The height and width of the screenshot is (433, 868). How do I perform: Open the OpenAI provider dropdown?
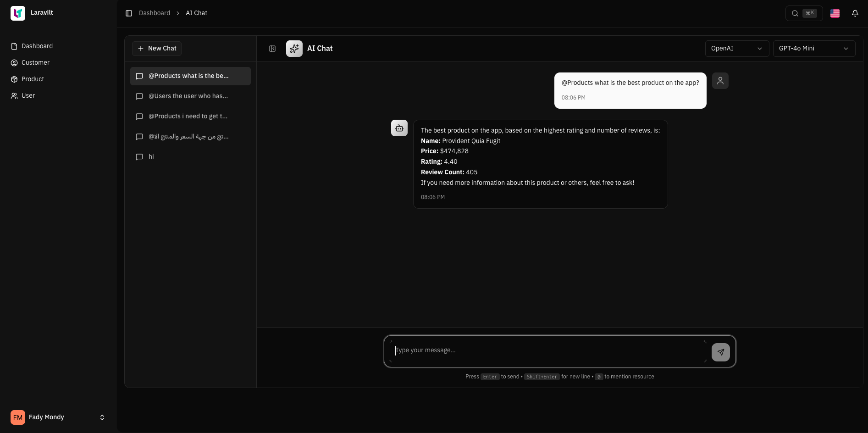point(736,48)
